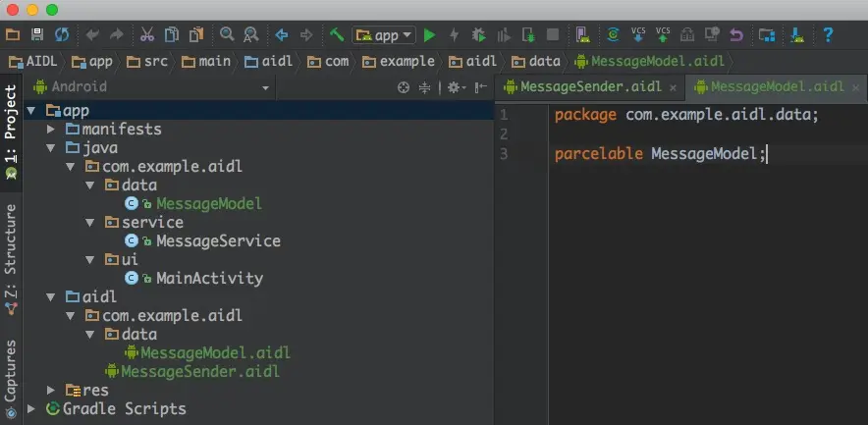Viewport: 868px width, 425px height.
Task: Click the Save All floppy icon
Action: (x=37, y=35)
